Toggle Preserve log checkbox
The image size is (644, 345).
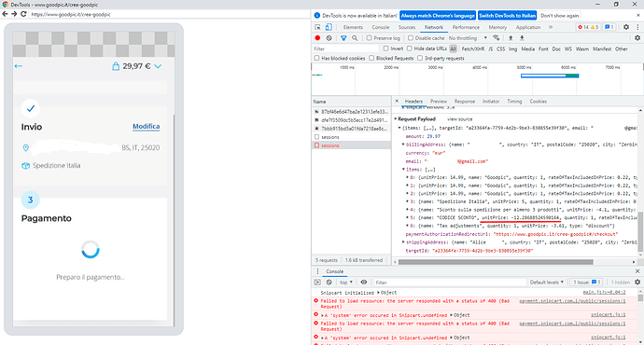click(369, 37)
